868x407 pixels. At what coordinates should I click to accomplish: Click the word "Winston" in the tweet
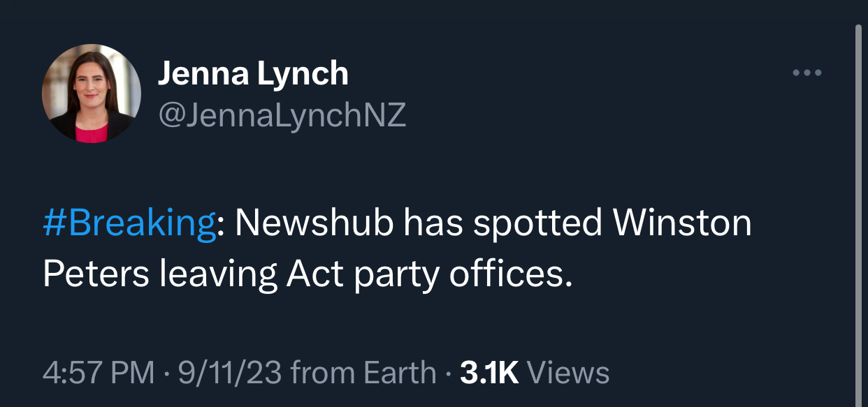(x=681, y=224)
